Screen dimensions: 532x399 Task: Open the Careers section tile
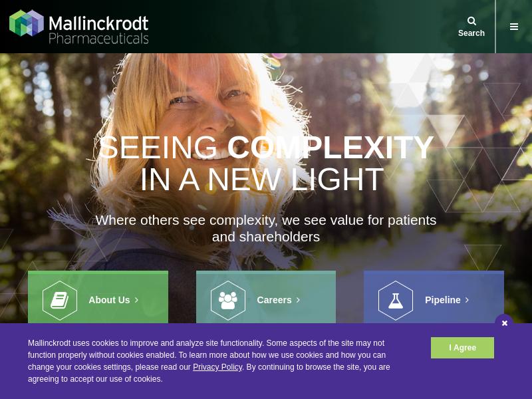[x=266, y=297]
